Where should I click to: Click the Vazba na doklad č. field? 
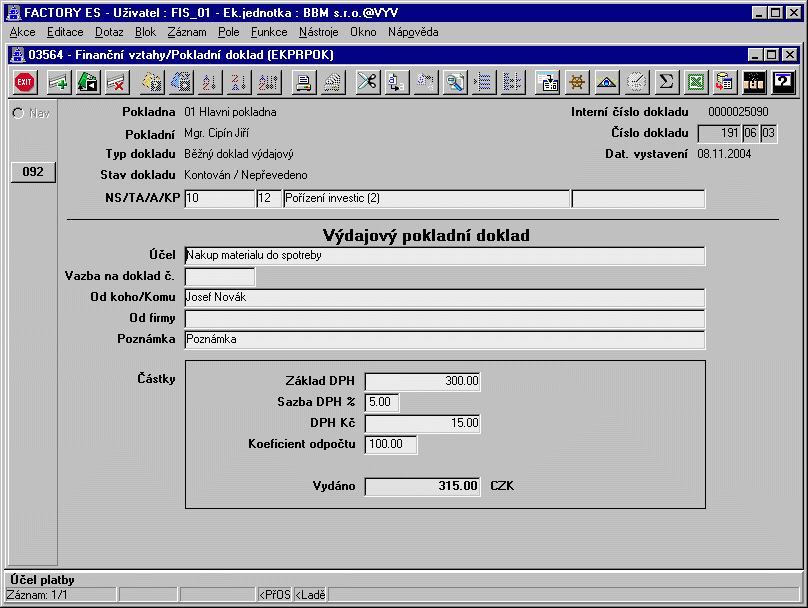pos(220,277)
